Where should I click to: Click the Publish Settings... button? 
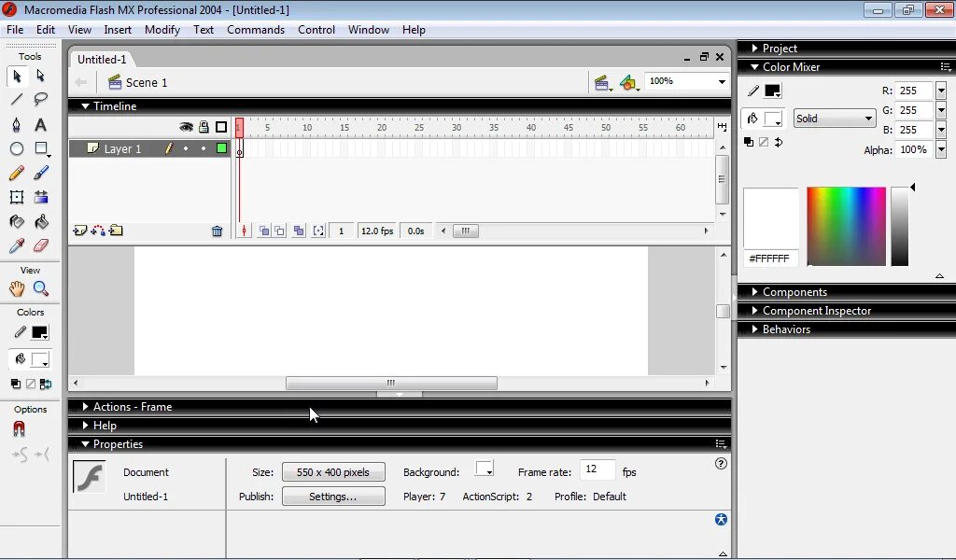pos(333,497)
